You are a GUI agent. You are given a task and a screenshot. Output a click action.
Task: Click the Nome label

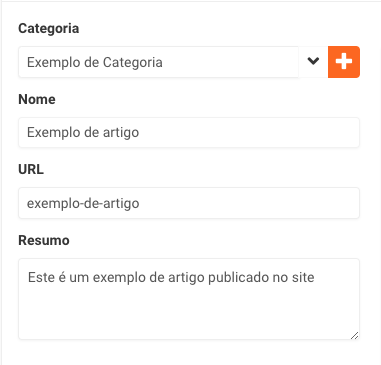coord(37,99)
